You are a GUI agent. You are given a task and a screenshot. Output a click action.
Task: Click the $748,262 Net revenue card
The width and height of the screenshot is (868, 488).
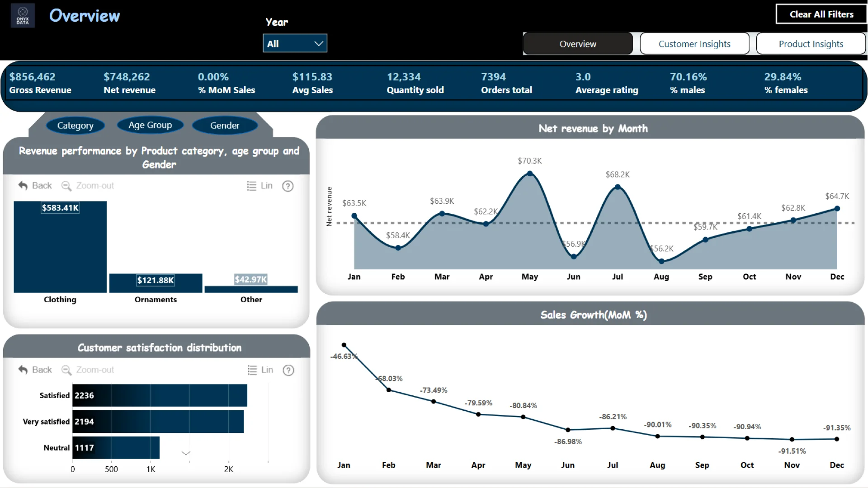(x=129, y=83)
